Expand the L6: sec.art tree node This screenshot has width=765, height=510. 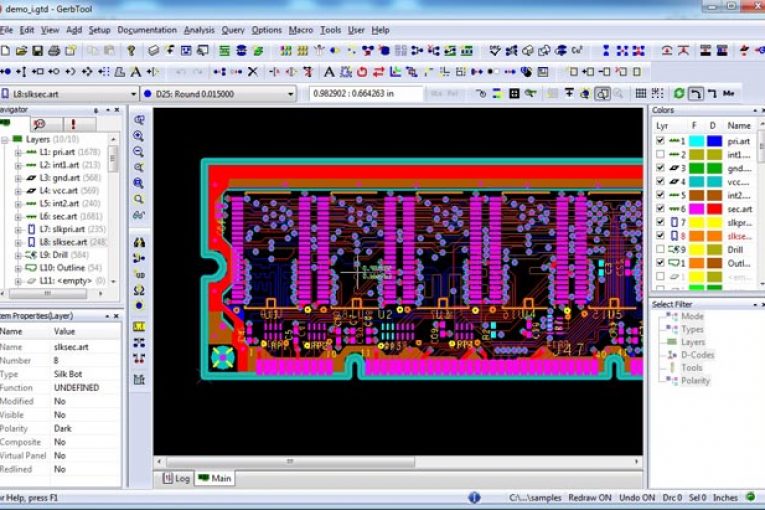click(18, 217)
